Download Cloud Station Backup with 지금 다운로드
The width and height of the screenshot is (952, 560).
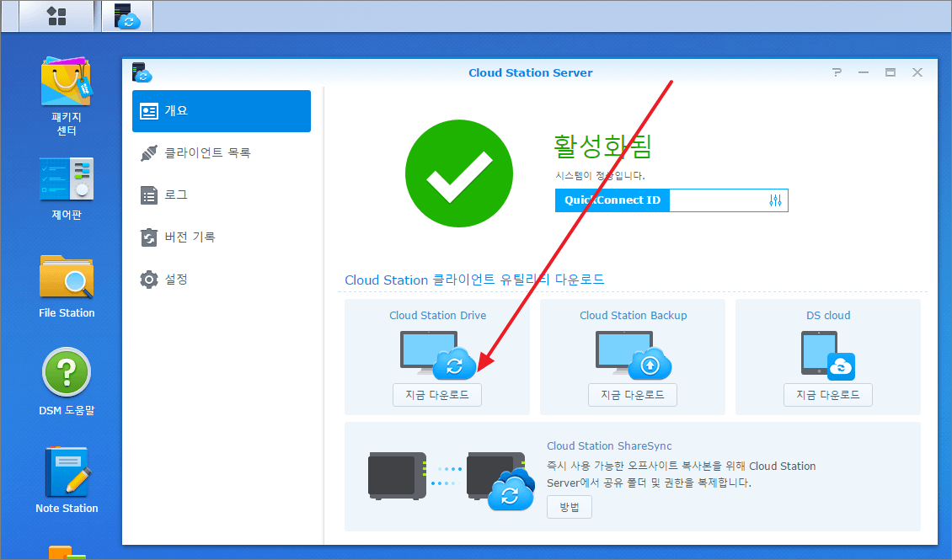[x=633, y=395]
